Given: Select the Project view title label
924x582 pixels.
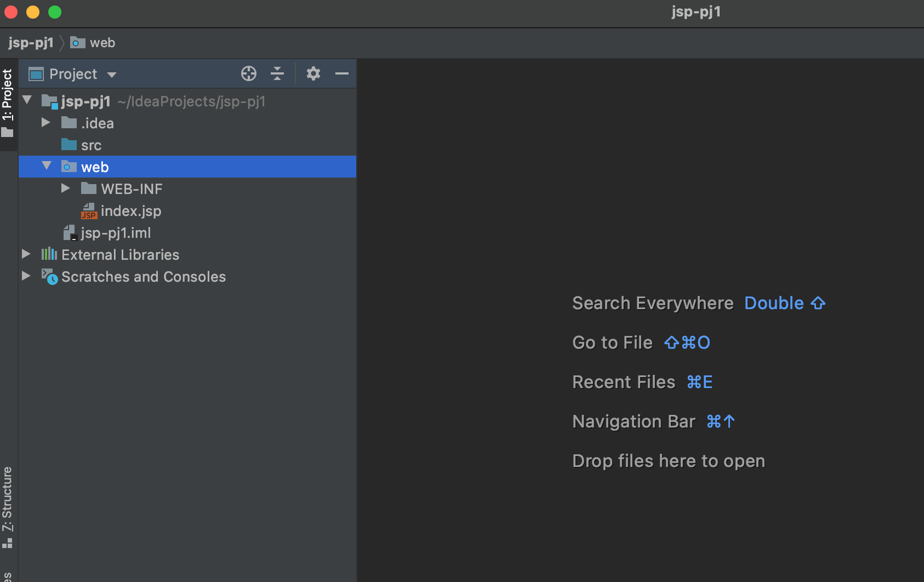Looking at the screenshot, I should (73, 74).
